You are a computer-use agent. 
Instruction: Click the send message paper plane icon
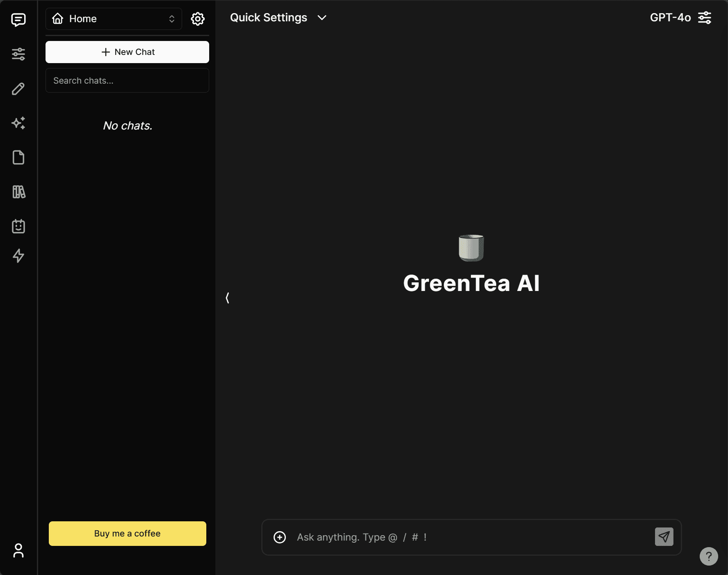(x=664, y=536)
